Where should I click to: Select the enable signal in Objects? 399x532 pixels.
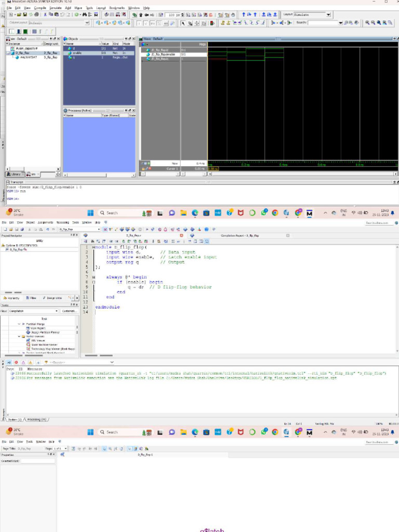click(x=77, y=52)
